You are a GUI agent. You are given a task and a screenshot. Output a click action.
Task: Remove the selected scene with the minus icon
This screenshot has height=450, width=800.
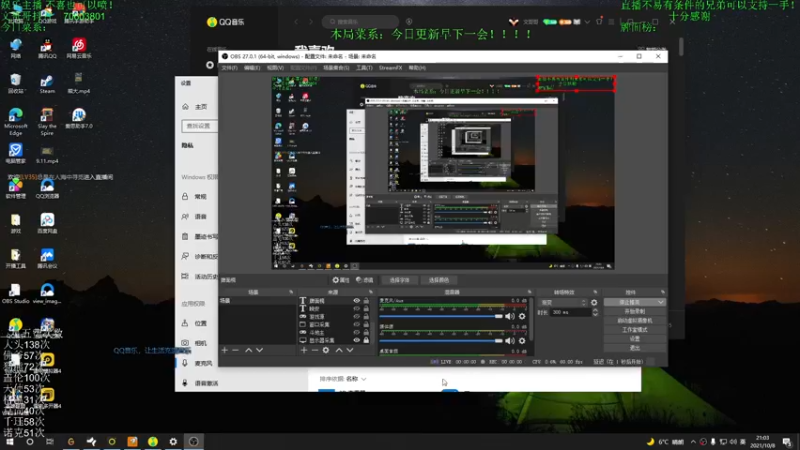point(235,350)
